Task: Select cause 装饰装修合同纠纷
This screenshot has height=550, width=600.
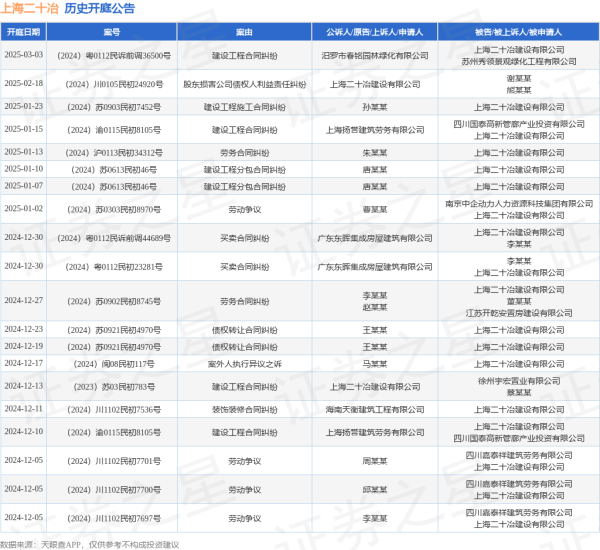Action: pyautogui.click(x=245, y=410)
